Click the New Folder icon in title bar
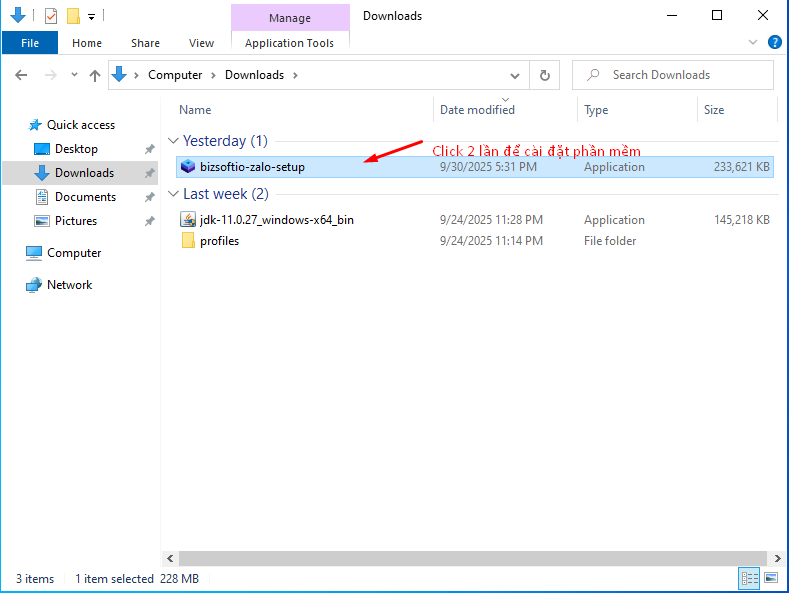This screenshot has height=593, width=789. (73, 16)
